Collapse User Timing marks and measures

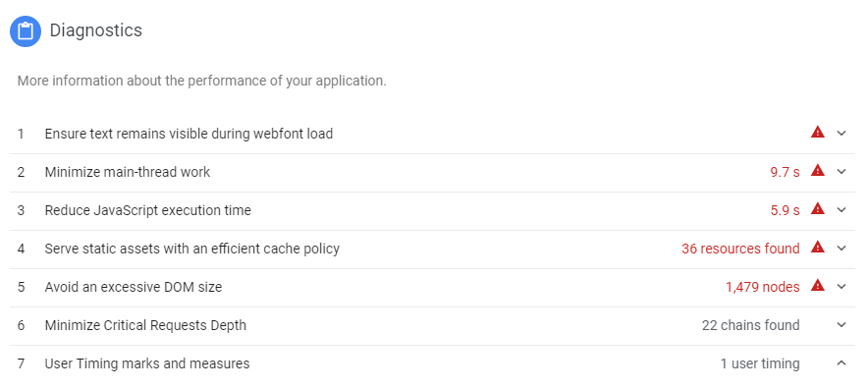point(842,362)
